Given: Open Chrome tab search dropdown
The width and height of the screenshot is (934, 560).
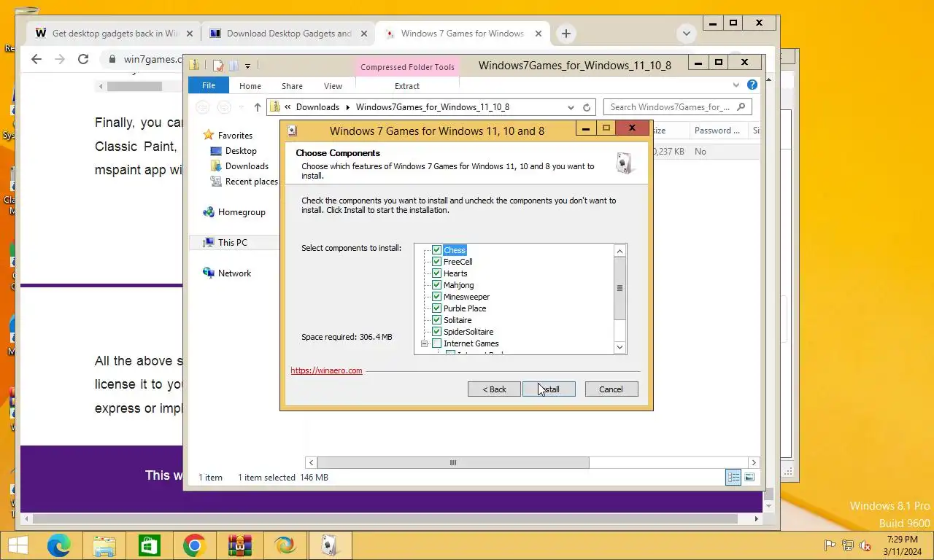Looking at the screenshot, I should coord(686,34).
